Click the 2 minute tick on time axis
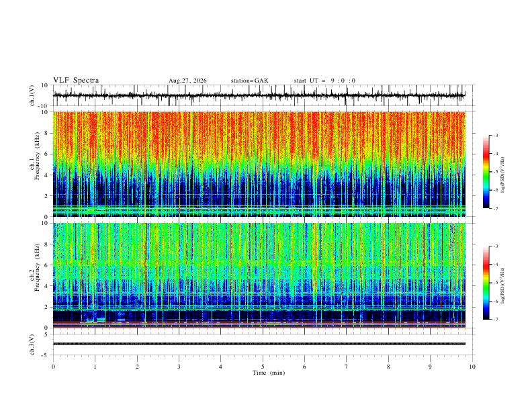Viewport: 532px width, 411px height. [137, 367]
